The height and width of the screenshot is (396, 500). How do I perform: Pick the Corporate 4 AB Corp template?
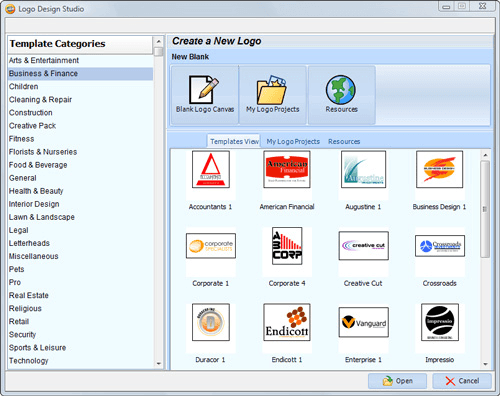click(287, 246)
